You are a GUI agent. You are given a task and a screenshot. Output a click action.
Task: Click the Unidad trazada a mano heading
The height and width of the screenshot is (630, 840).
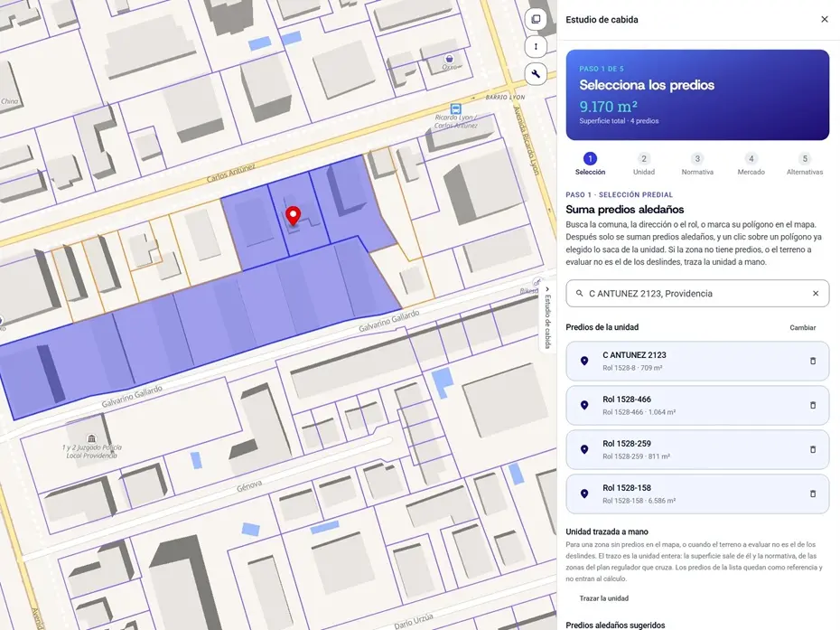tap(607, 531)
